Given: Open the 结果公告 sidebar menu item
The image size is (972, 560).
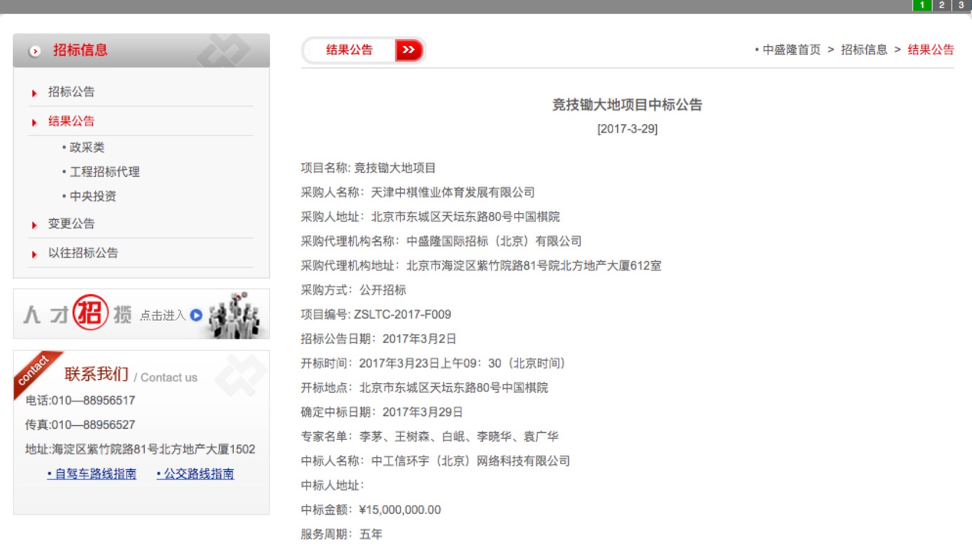Looking at the screenshot, I should pyautogui.click(x=71, y=121).
